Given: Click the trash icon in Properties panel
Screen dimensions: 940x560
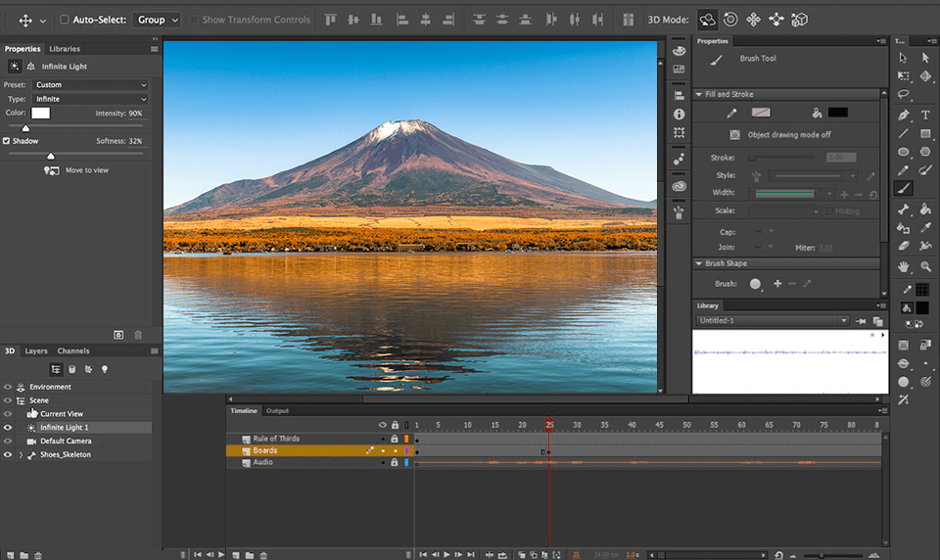Looking at the screenshot, I should tap(138, 335).
